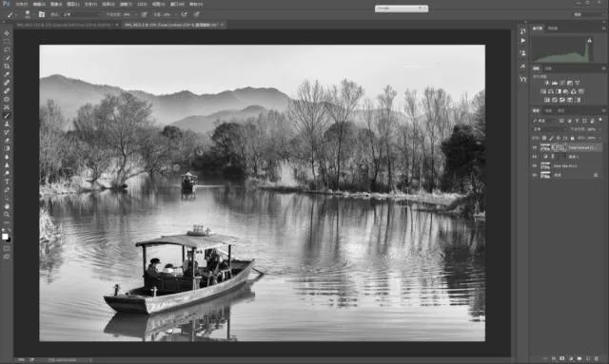Screen dimensions: 609x364
Task: Add an Invert adjustment
Action: [x=547, y=100]
